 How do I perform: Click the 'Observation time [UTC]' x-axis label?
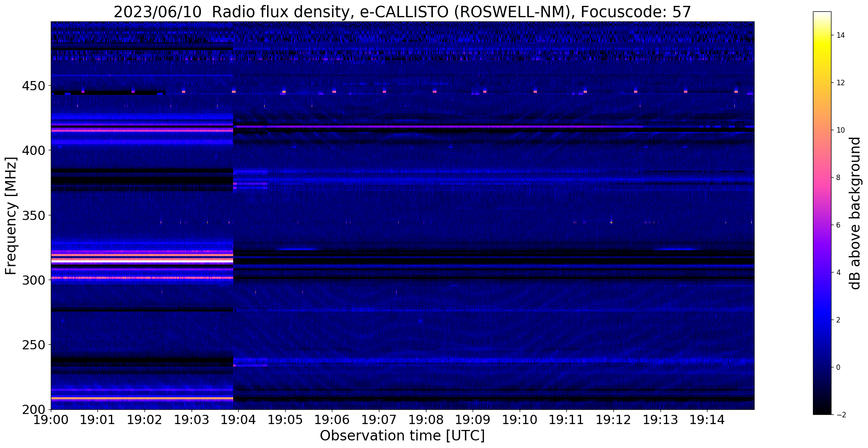[x=402, y=436]
